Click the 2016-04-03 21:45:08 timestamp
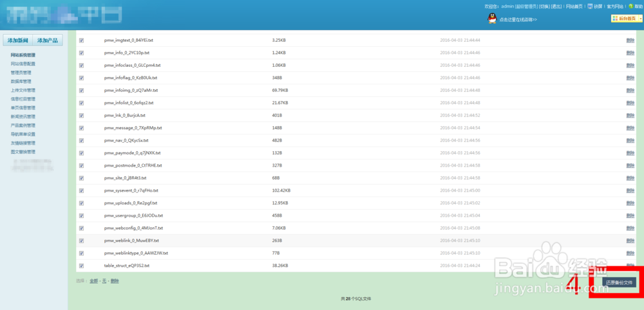Screen dimensions: 644x310 click(460, 228)
